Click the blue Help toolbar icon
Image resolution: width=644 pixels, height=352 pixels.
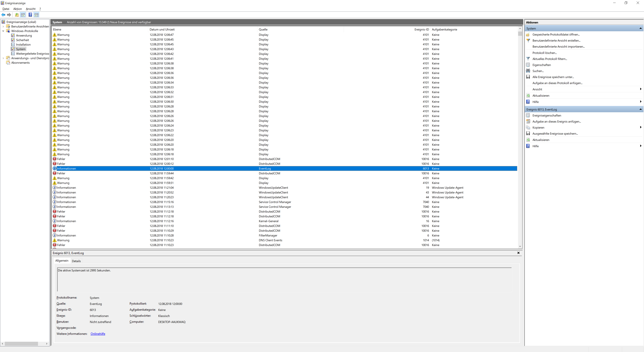coord(30,15)
